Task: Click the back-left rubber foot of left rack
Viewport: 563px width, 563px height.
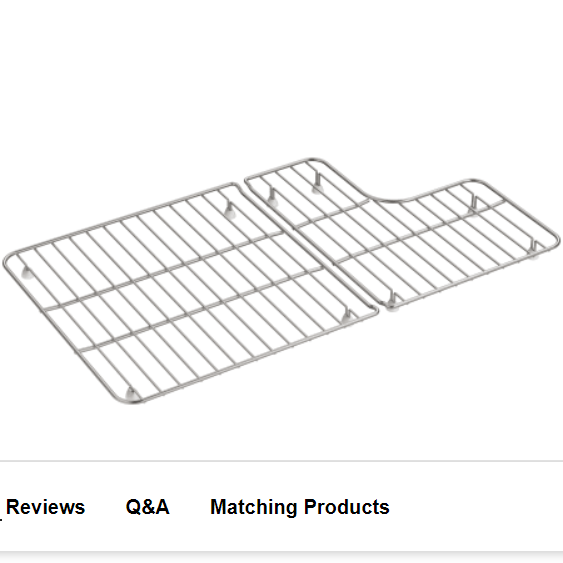Action: 27,273
